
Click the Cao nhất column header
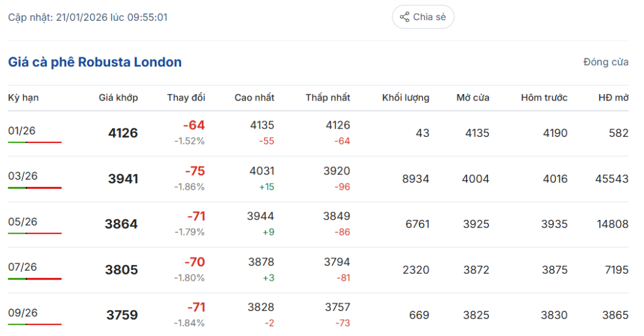tap(254, 97)
